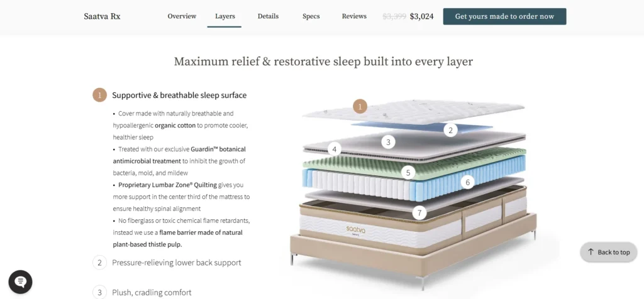Open the live chat bubble icon
Image resolution: width=644 pixels, height=299 pixels.
(x=21, y=282)
